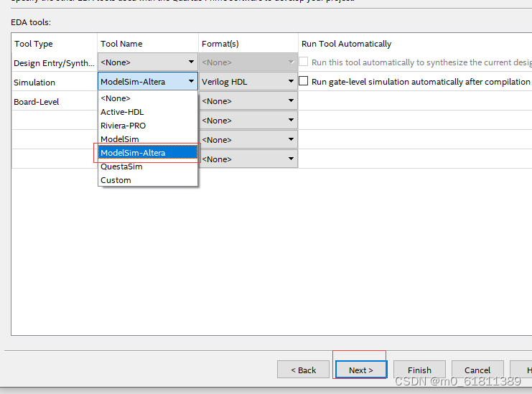The image size is (532, 394).
Task: Choose Active-HDL in the simulation tool list
Action: (x=148, y=112)
